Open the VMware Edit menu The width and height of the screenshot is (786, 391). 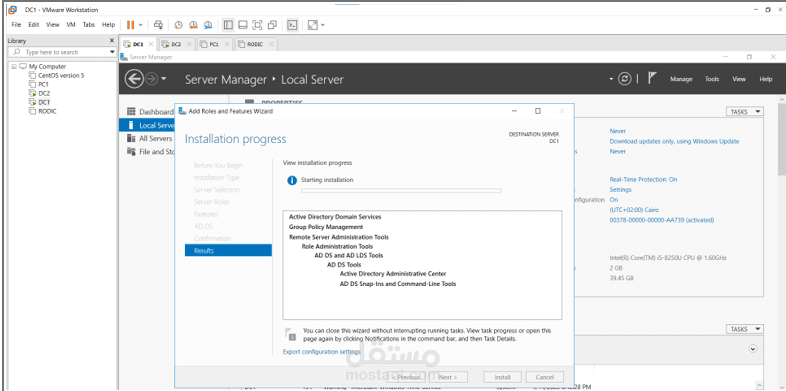point(34,25)
